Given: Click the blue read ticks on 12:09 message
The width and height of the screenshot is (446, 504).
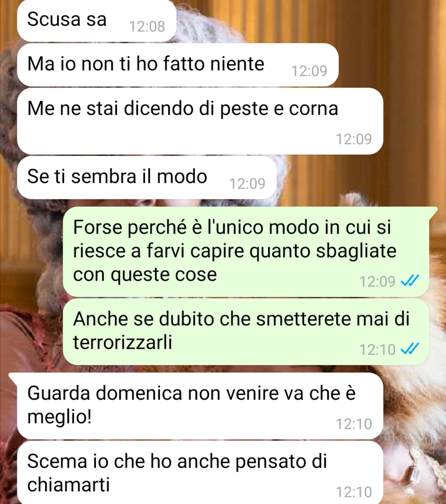Looking at the screenshot, I should (x=410, y=281).
